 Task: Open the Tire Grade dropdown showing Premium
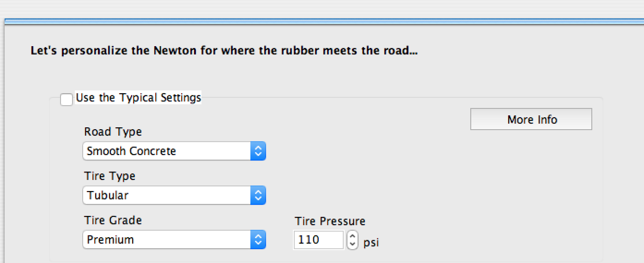point(167,240)
